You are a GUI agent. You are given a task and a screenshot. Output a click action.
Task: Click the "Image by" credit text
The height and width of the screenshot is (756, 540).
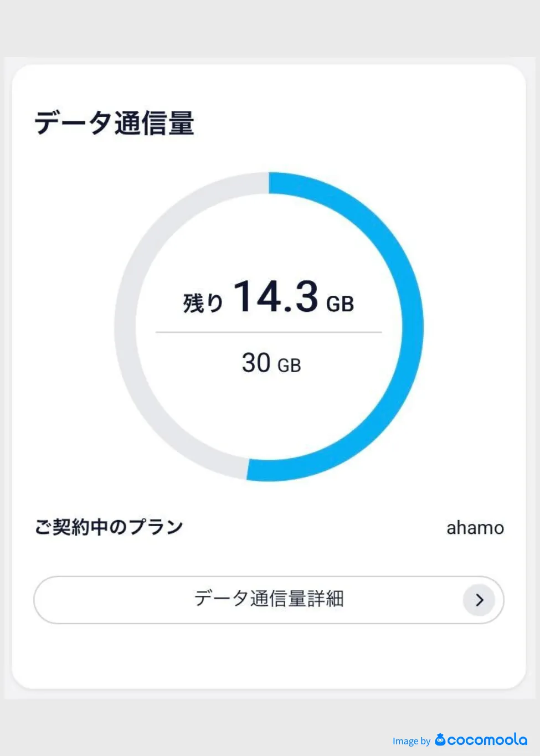(x=411, y=741)
